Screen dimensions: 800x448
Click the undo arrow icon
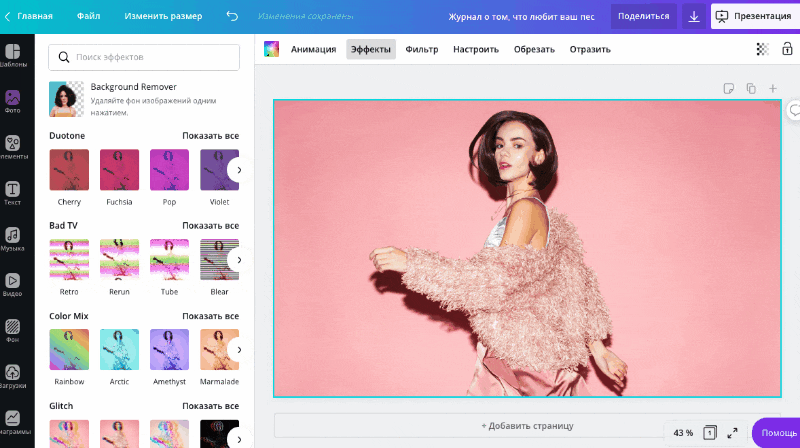(232, 16)
